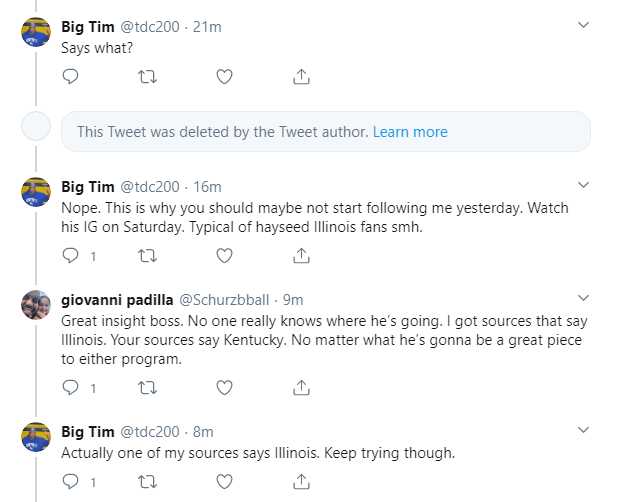Like the "hayseed Illinois fans" tweet
Image resolution: width=629 pixels, height=502 pixels.
[x=225, y=255]
